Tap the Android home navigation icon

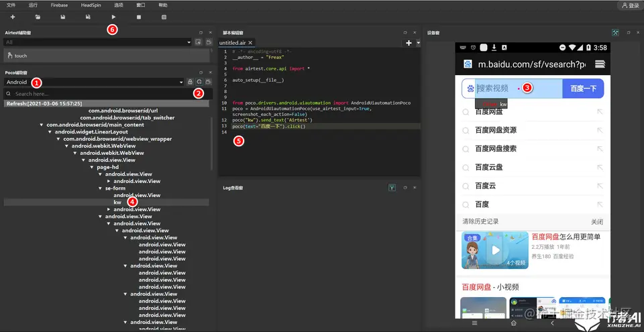coord(513,323)
